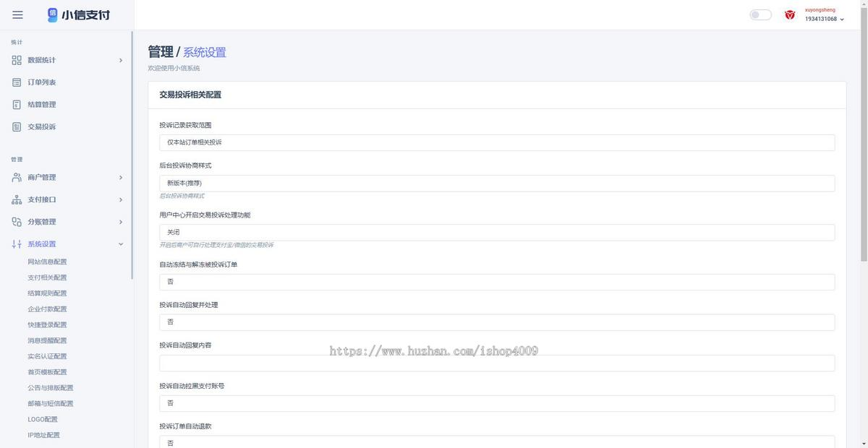Click the 系统设置 sliders icon

pyautogui.click(x=17, y=244)
